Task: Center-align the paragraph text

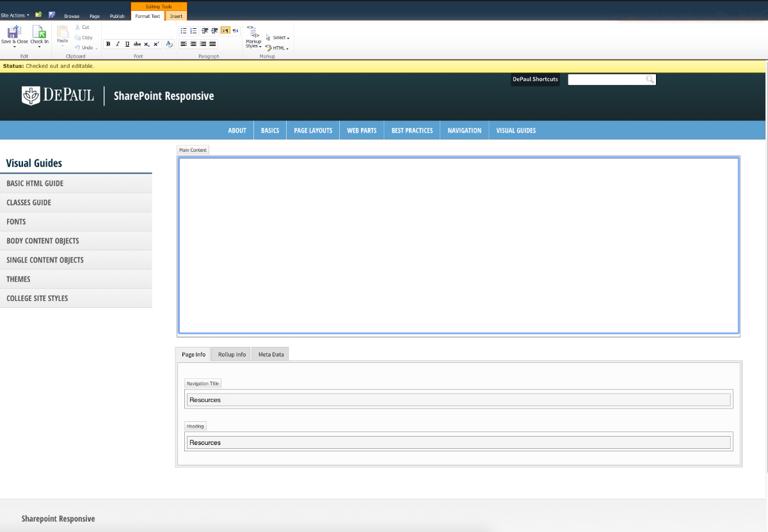Action: tap(193, 44)
